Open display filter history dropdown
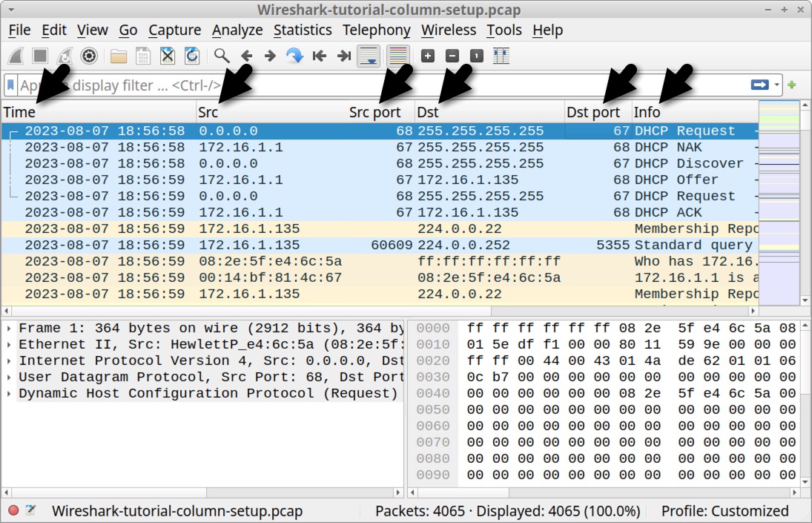This screenshot has height=523, width=812. tap(777, 85)
